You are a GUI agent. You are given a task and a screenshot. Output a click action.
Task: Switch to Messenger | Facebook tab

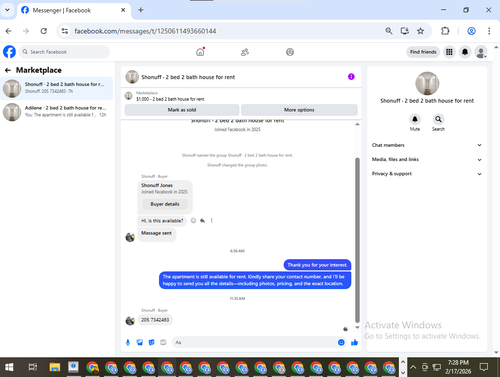pos(73,10)
